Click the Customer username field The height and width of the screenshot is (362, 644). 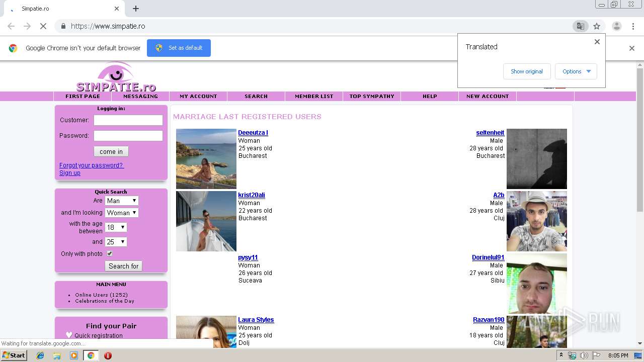128,120
